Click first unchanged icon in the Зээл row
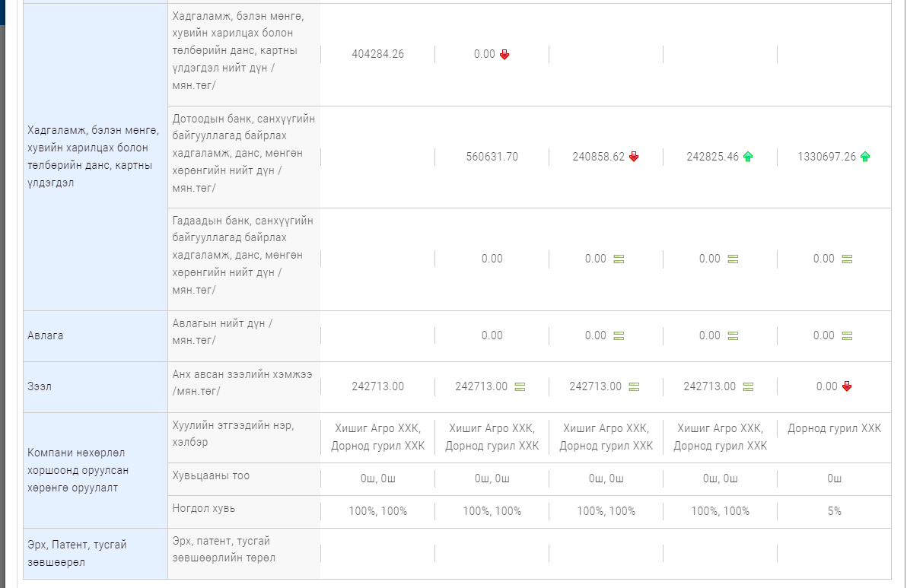Screen dimensions: 907x588 click(520, 386)
